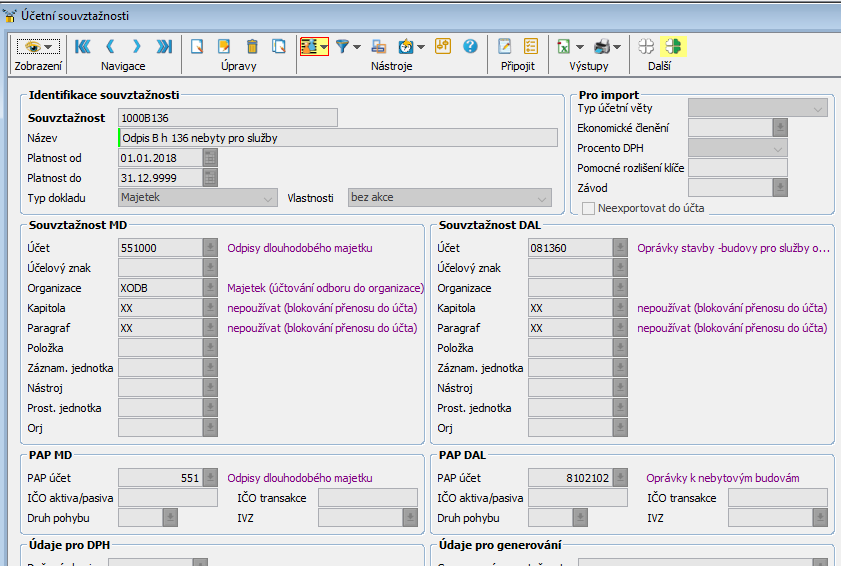This screenshot has height=566, width=841.
Task: Click lookup button beside MD Účet 551000
Action: [x=210, y=248]
